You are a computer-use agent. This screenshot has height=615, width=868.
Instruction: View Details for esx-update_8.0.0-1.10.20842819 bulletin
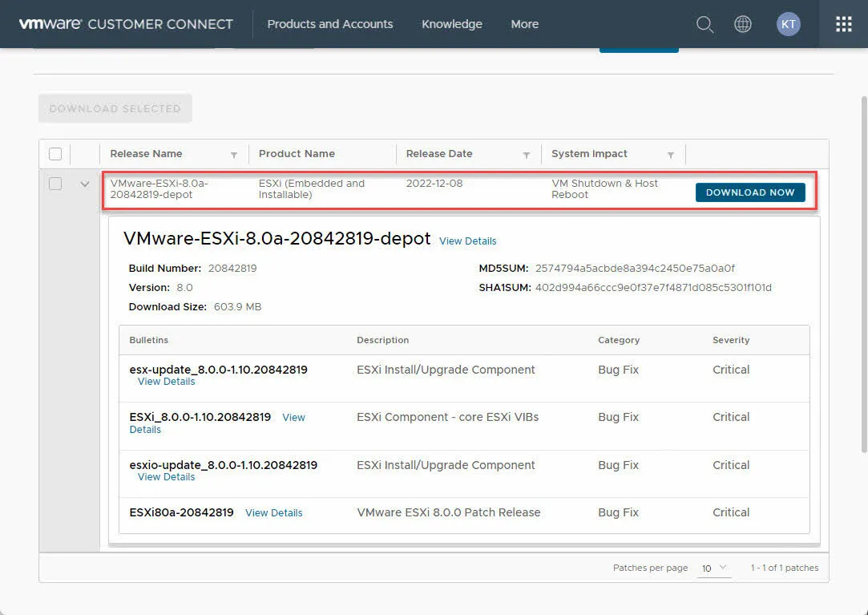[x=166, y=382]
